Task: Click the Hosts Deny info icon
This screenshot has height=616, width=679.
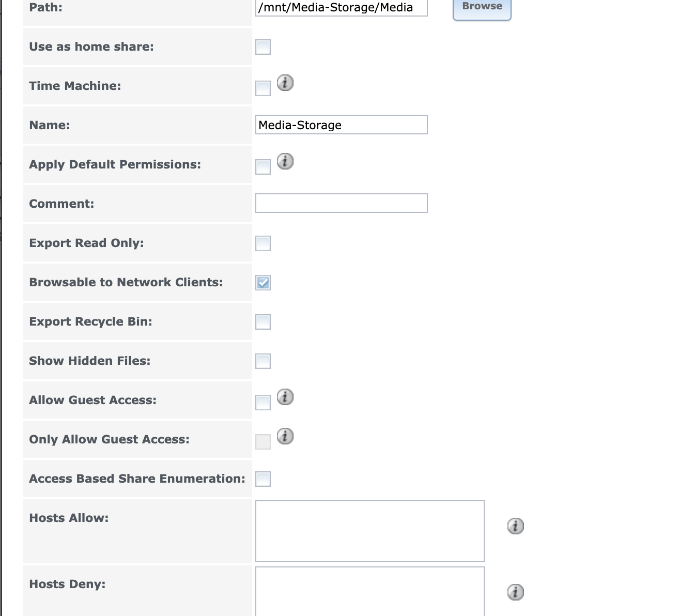Action: tap(516, 592)
